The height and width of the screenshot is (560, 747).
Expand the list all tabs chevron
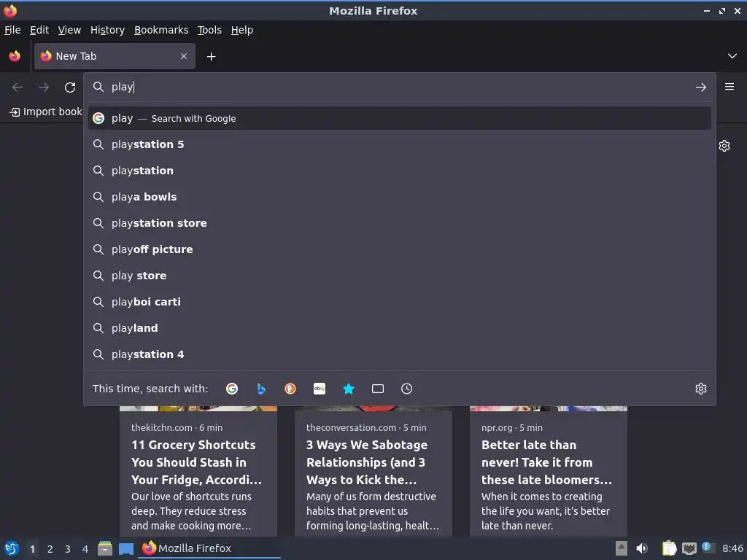tap(732, 56)
